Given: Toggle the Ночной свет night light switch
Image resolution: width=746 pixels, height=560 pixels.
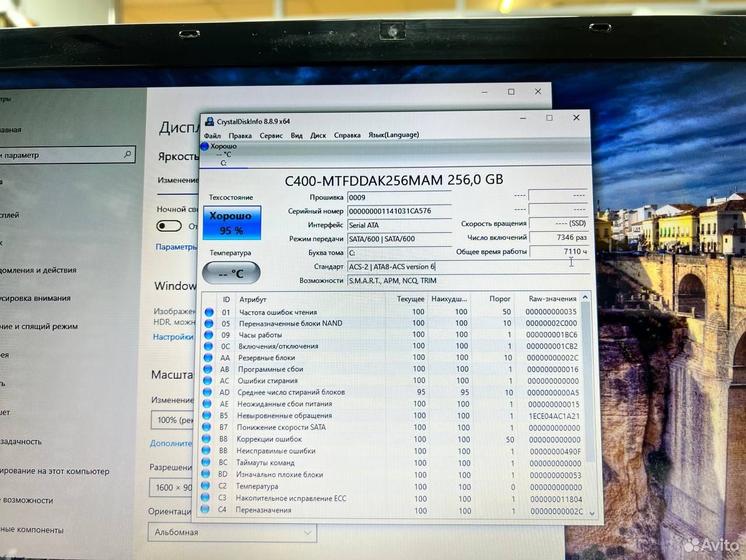Looking at the screenshot, I should click(x=169, y=226).
